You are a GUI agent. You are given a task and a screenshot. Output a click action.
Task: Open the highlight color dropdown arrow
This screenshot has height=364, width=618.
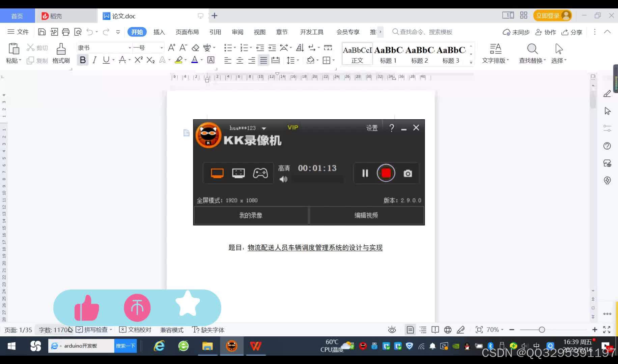pos(186,60)
